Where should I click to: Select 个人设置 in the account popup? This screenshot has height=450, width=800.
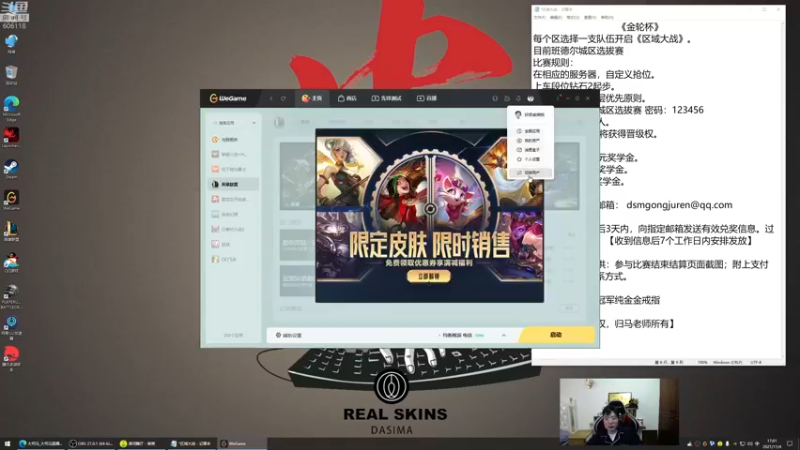(x=529, y=159)
